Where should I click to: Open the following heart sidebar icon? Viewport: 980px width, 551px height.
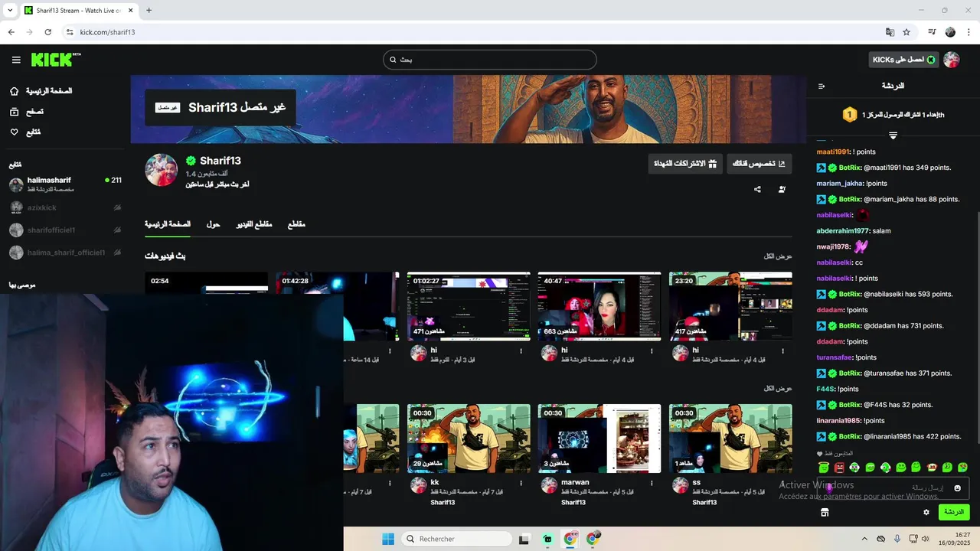[x=14, y=132]
